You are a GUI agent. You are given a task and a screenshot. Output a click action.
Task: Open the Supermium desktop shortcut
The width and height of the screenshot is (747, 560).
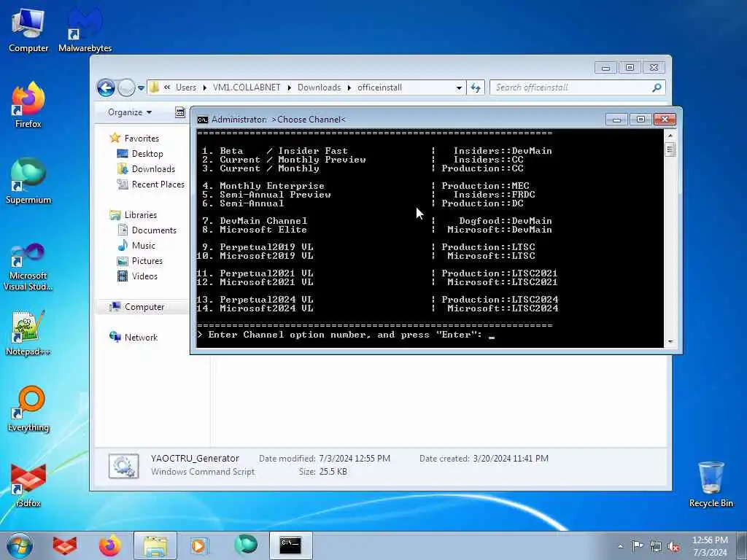point(28,182)
